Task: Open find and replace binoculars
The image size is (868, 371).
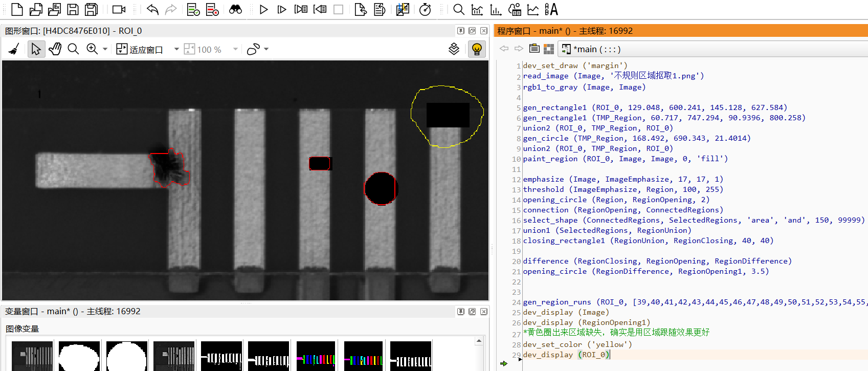Action: 235,9
